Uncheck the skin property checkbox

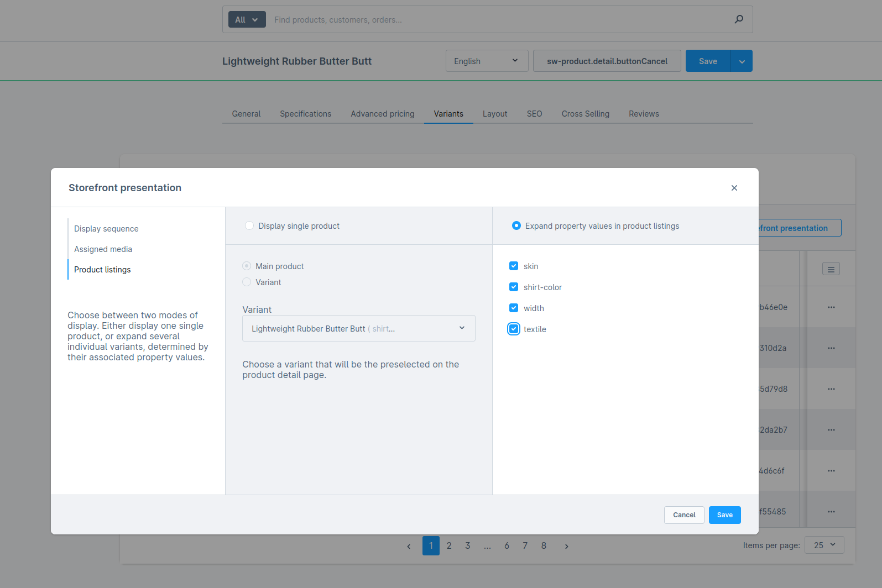[514, 266]
